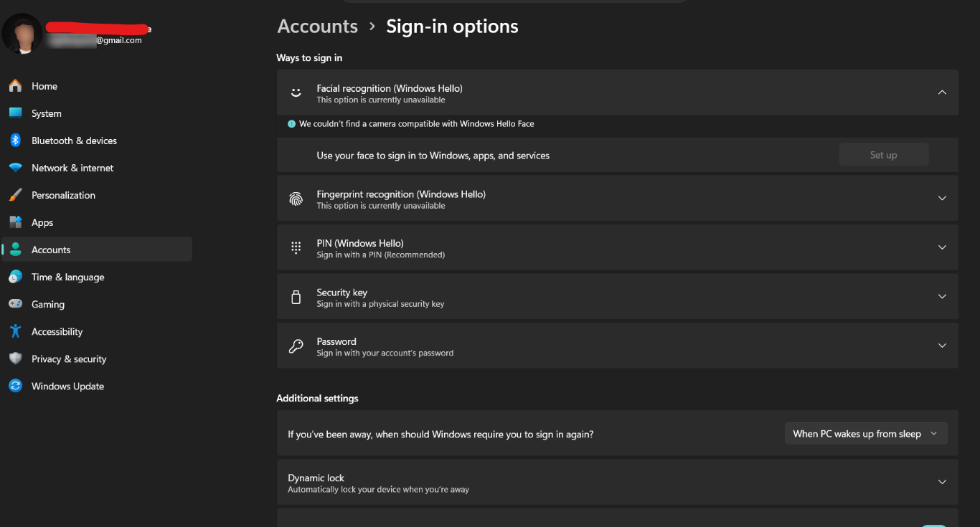This screenshot has width=980, height=527.
Task: Click the Privacy & security shield icon
Action: pyautogui.click(x=15, y=359)
